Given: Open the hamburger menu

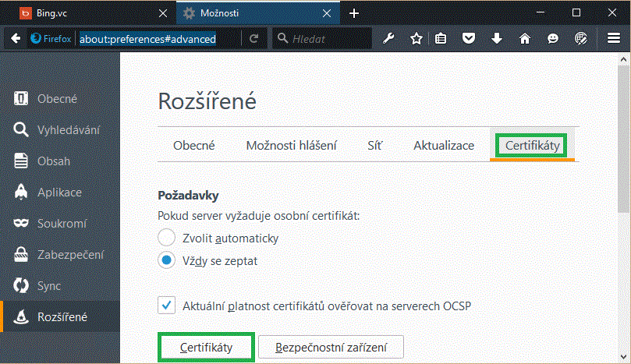Looking at the screenshot, I should point(614,38).
